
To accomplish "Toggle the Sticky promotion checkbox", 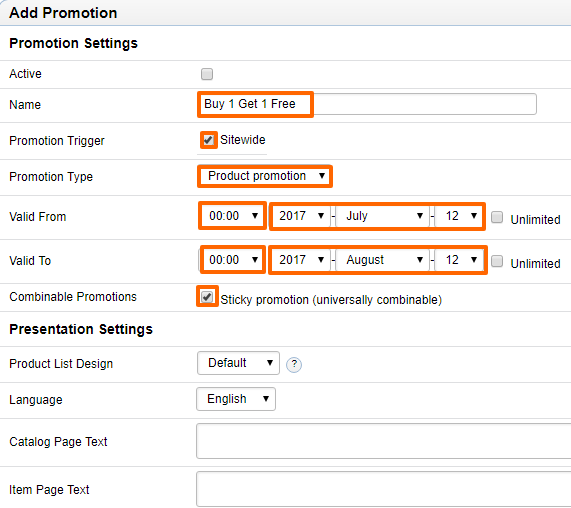I will (x=207, y=297).
